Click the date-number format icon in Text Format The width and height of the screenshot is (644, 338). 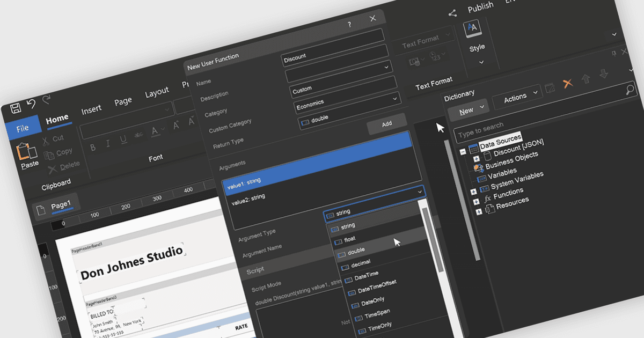(x=436, y=56)
